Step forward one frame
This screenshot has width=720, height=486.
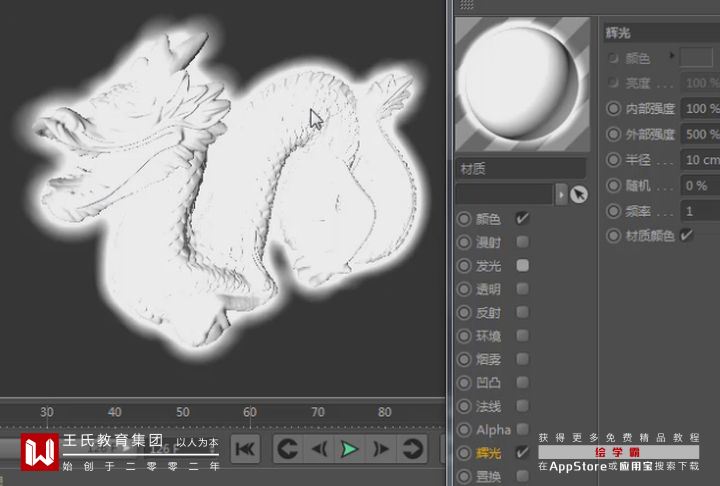point(381,449)
